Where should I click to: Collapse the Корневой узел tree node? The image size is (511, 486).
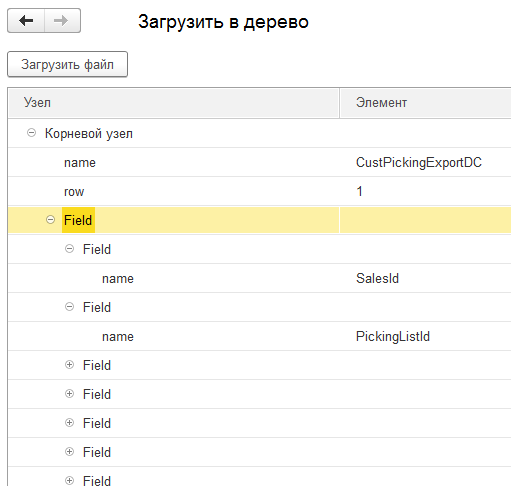coord(31,133)
